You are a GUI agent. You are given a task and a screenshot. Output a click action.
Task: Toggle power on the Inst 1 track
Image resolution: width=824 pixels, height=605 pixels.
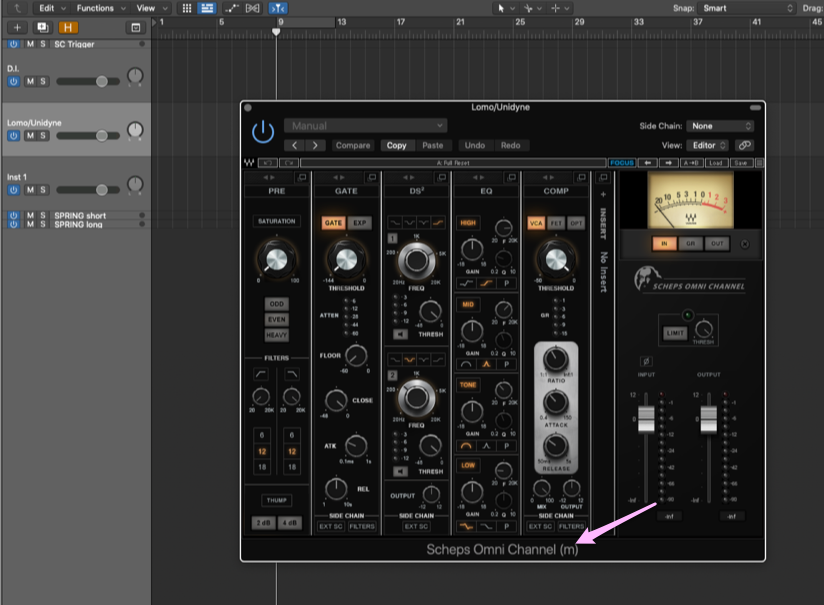click(x=14, y=190)
